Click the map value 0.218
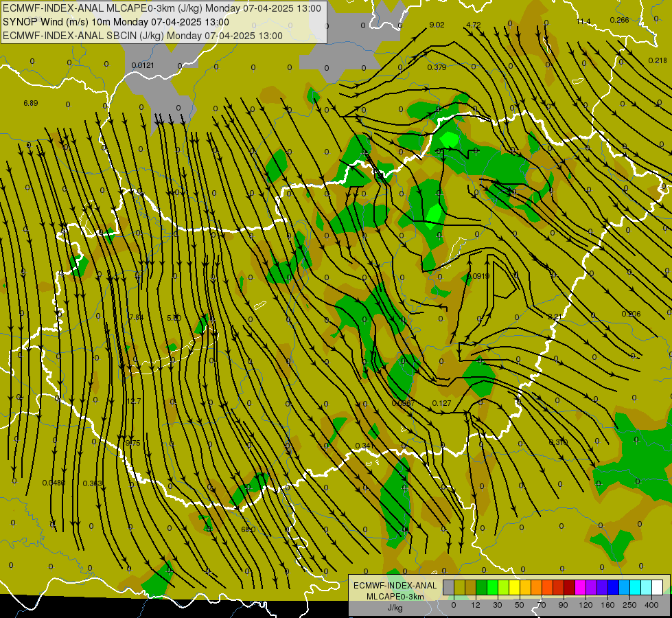This screenshot has height=618, width=672. (x=658, y=60)
